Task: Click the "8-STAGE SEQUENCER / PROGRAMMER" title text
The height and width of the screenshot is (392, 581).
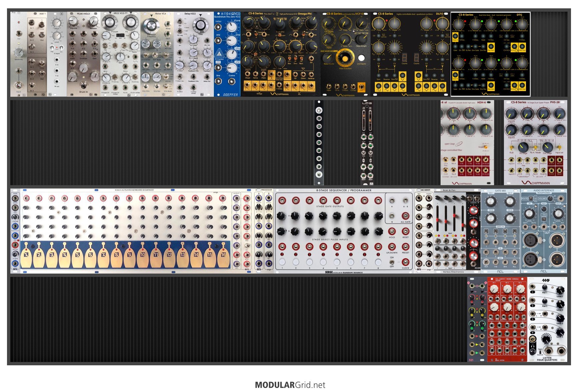Action: point(344,190)
